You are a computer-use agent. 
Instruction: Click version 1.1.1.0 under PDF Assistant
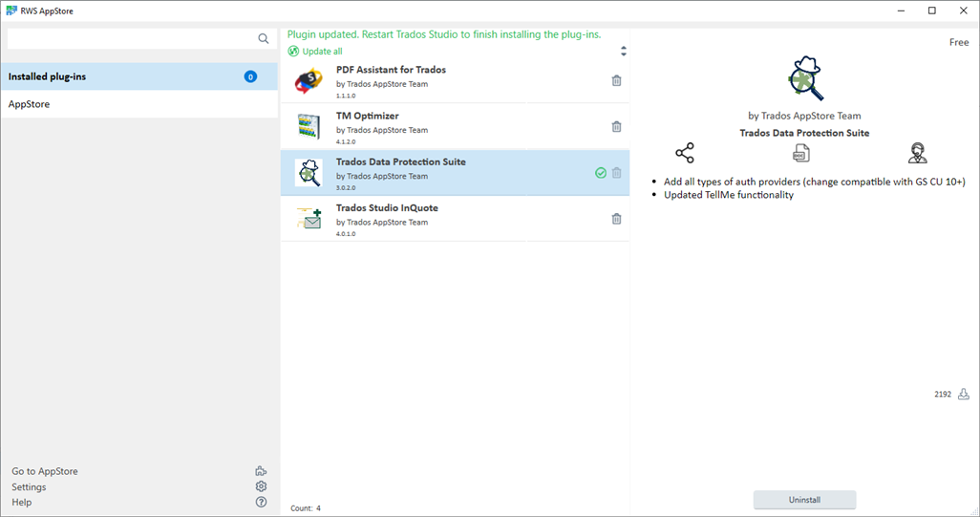click(346, 96)
